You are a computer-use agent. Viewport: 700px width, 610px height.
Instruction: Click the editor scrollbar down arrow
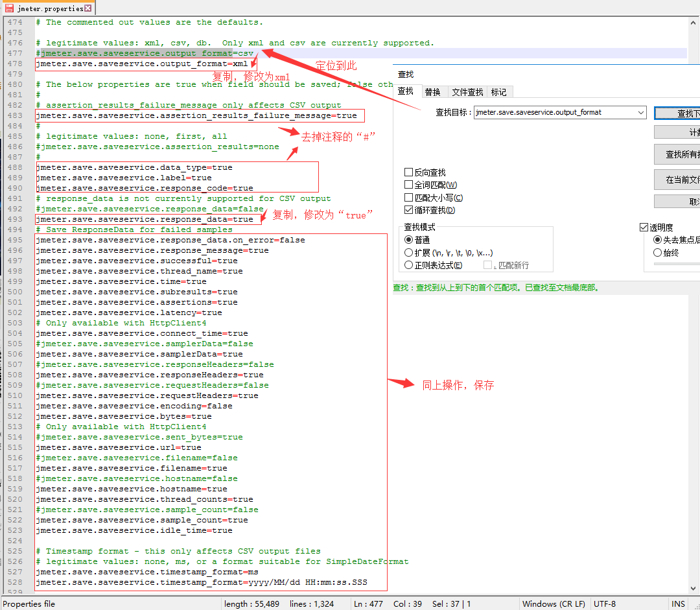click(693, 589)
